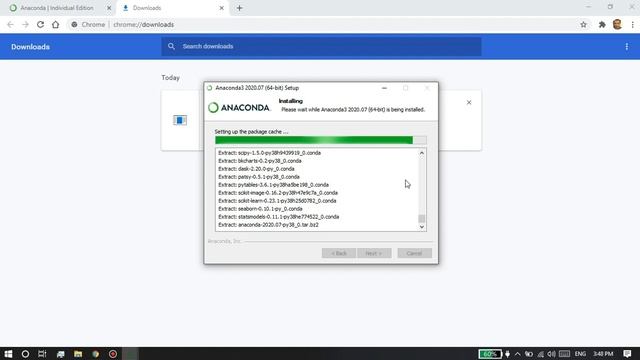Image resolution: width=640 pixels, height=360 pixels.
Task: Close the Anaconda Individual Edition tab
Action: [x=109, y=8]
